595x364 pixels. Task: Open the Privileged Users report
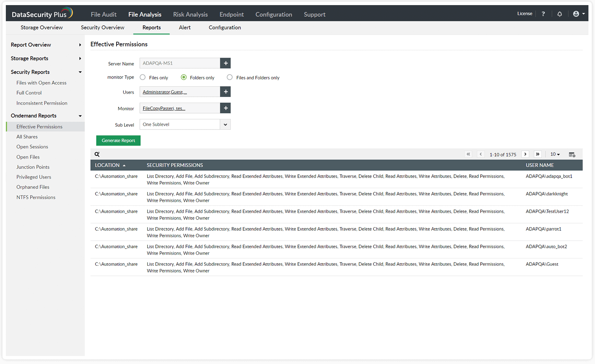coord(34,177)
